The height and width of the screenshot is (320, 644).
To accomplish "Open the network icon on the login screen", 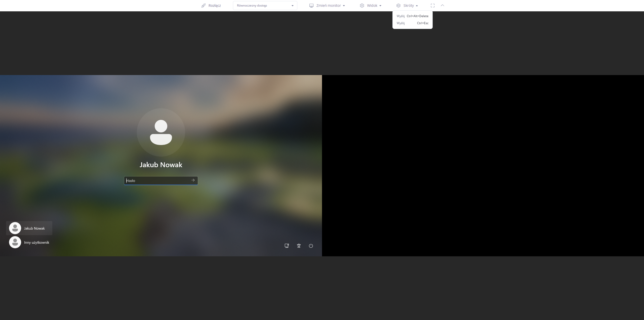I will point(287,246).
